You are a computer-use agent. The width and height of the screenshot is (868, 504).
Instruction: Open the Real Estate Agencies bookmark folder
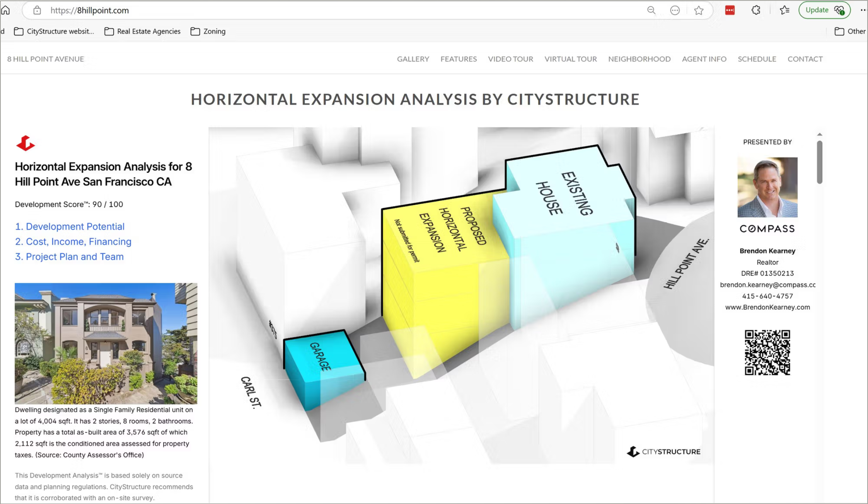coord(143,31)
